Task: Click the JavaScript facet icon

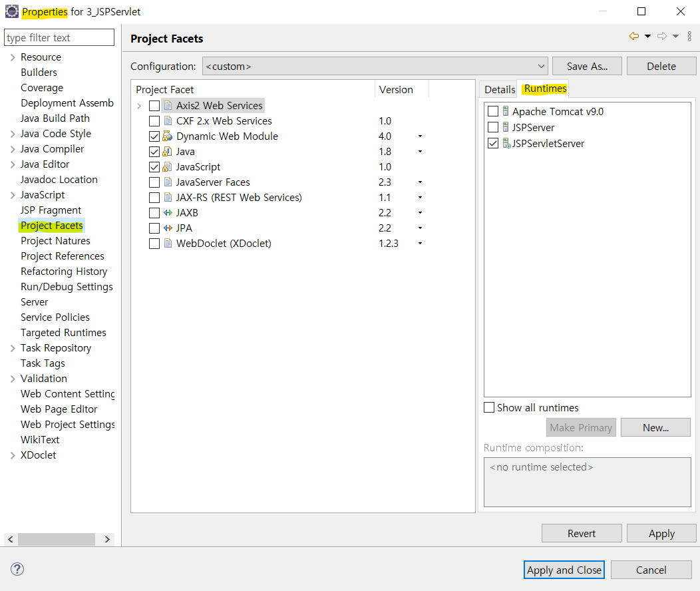Action: pos(168,166)
